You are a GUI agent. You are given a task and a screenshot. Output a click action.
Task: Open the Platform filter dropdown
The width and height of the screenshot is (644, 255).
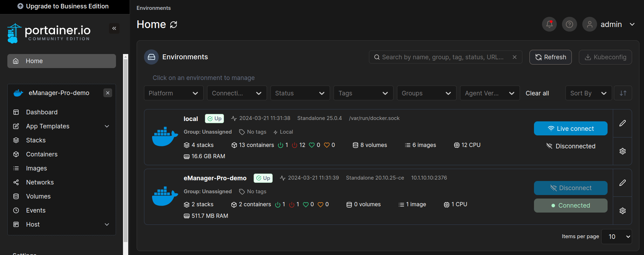tap(173, 93)
